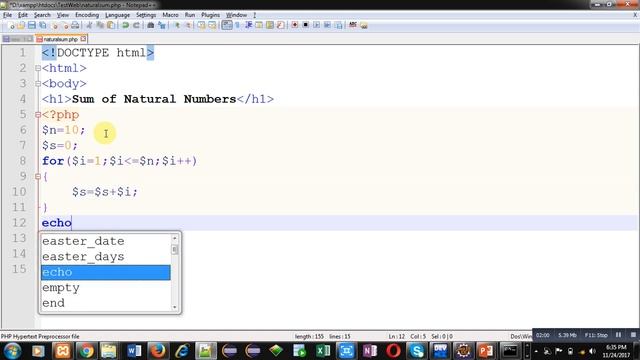The image size is (640, 360).
Task: Open the Replace toolbar icon
Action: point(162,25)
